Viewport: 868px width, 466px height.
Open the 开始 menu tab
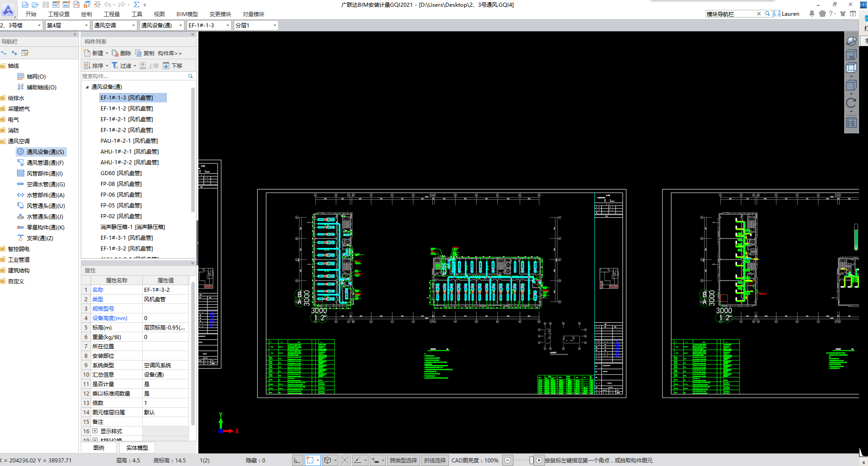[x=31, y=14]
